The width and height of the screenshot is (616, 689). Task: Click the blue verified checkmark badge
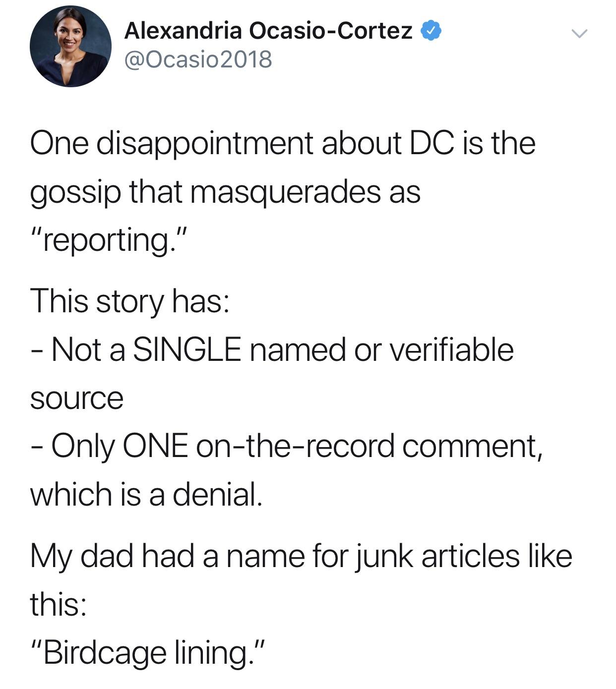[x=431, y=31]
